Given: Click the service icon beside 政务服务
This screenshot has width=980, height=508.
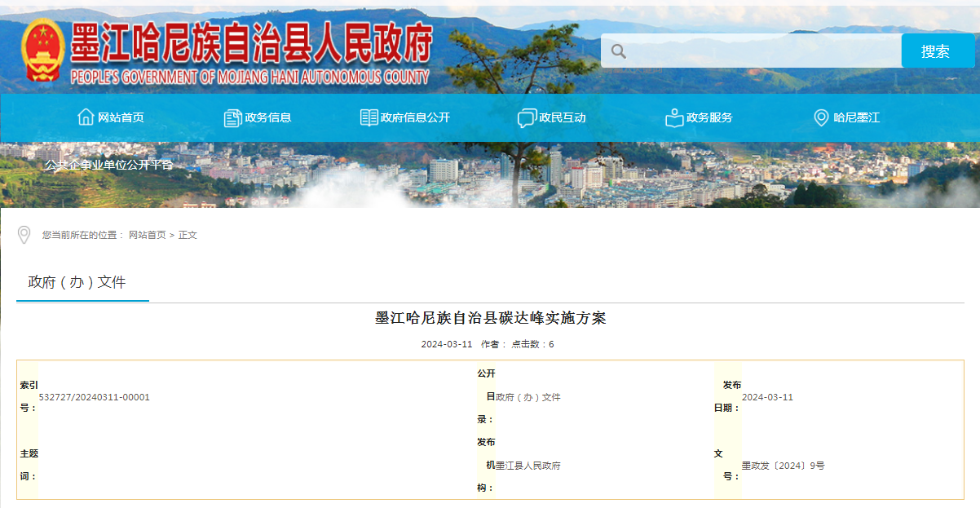Looking at the screenshot, I should coord(674,117).
